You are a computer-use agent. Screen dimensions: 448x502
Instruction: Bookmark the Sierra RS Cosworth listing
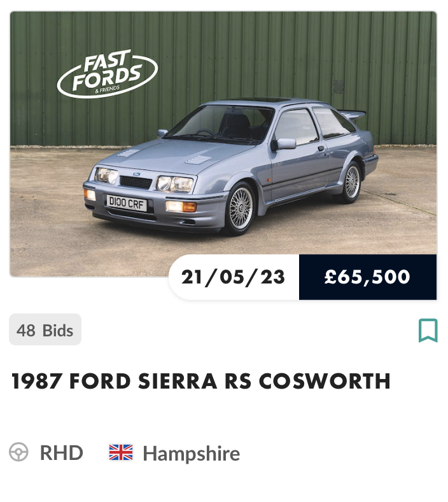tap(428, 331)
